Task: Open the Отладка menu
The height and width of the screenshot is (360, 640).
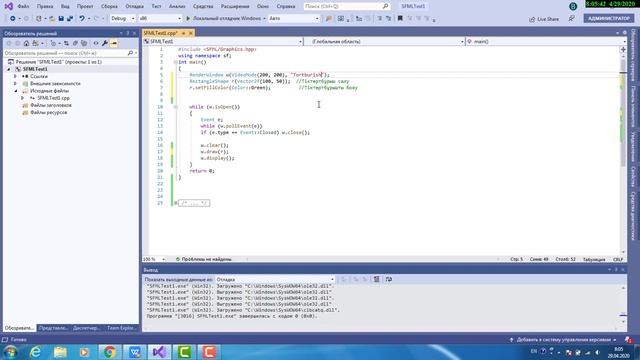Action: [134, 7]
